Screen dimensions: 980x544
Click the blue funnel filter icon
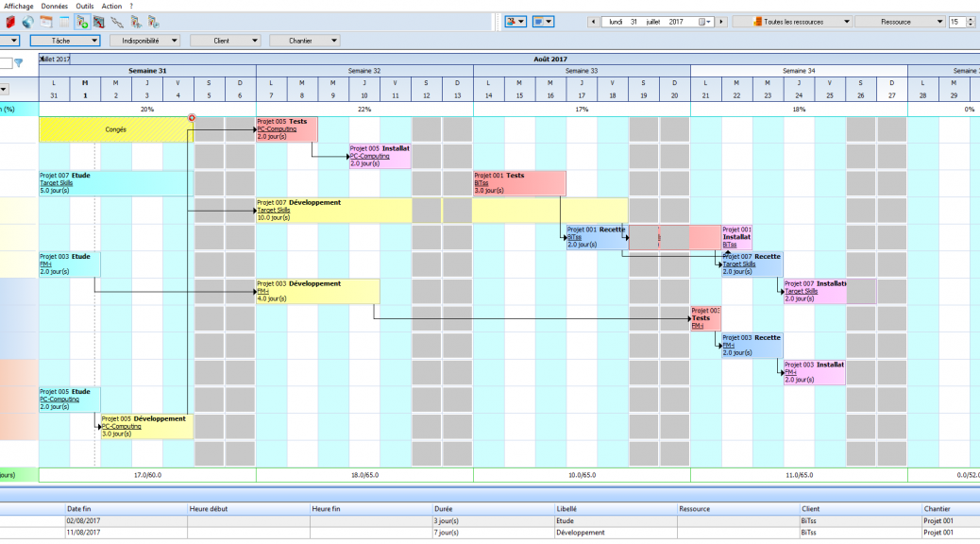19,62
